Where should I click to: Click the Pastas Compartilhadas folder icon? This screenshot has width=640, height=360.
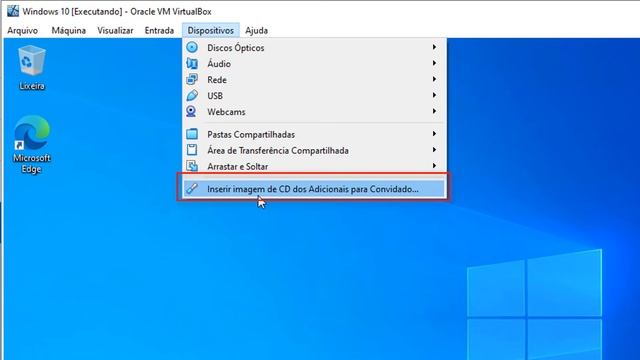[192, 134]
